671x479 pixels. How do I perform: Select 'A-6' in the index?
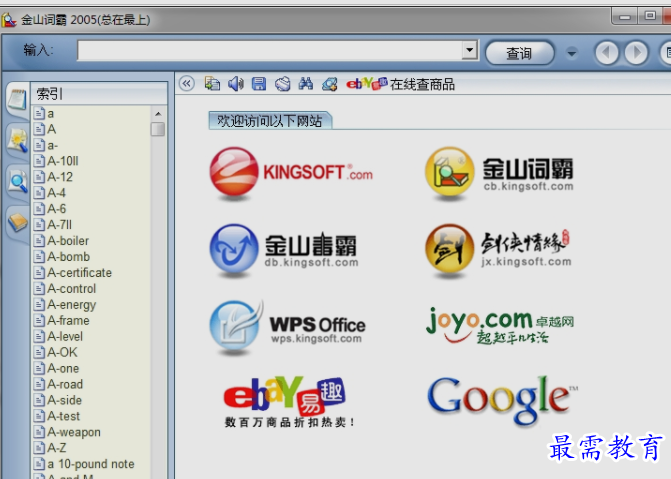(x=56, y=208)
